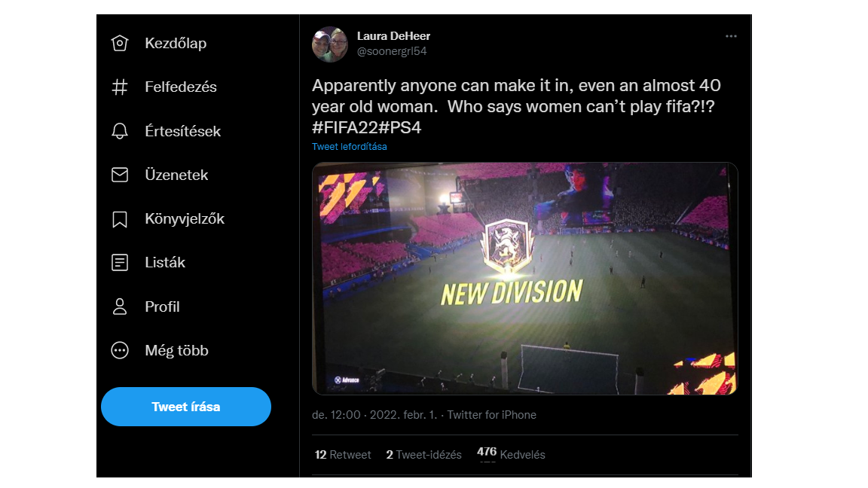
Task: Open Felfedezés via the hashtag icon
Action: (119, 87)
